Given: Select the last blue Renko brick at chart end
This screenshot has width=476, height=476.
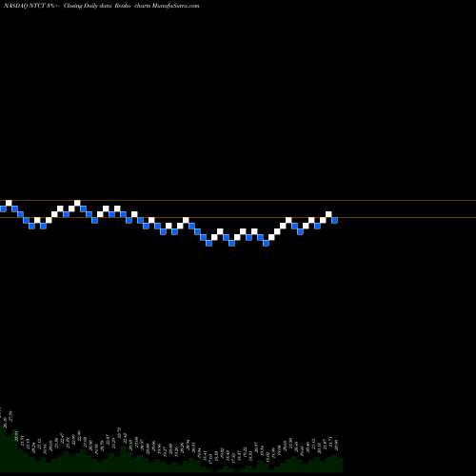Looking at the screenshot, I should [x=335, y=220].
